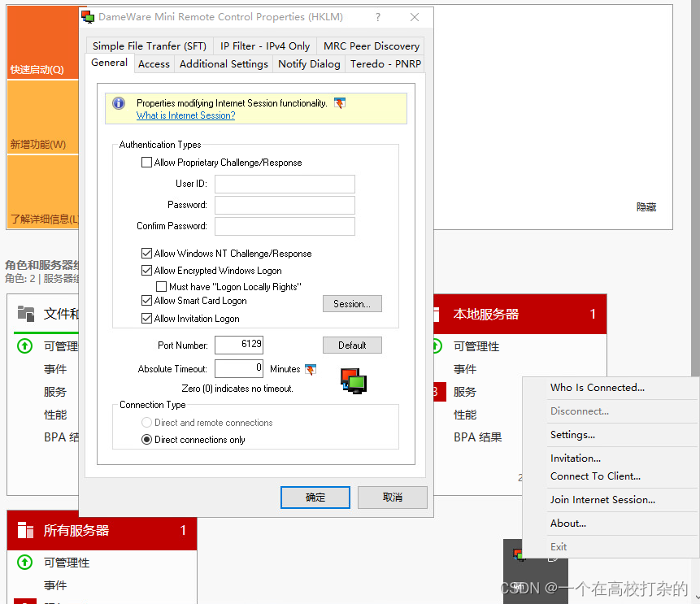
Task: Open 快速启动(Q) tile in Server Manager
Action: (x=43, y=42)
